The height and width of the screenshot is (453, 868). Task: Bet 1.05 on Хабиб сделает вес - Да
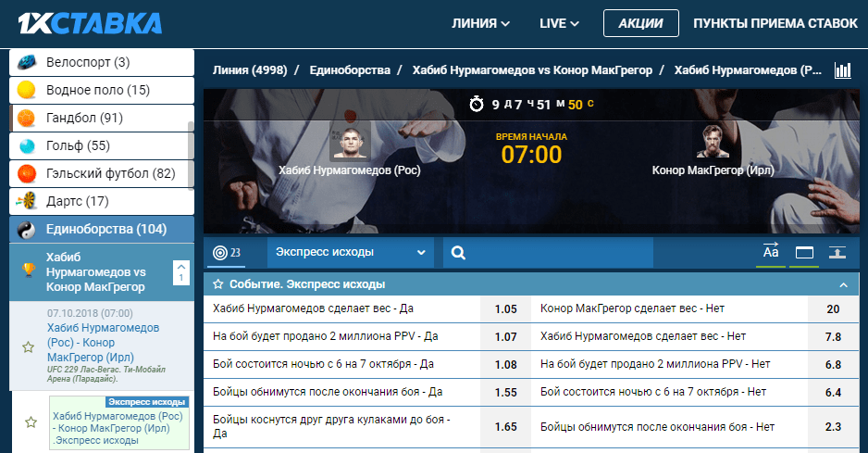click(x=505, y=309)
